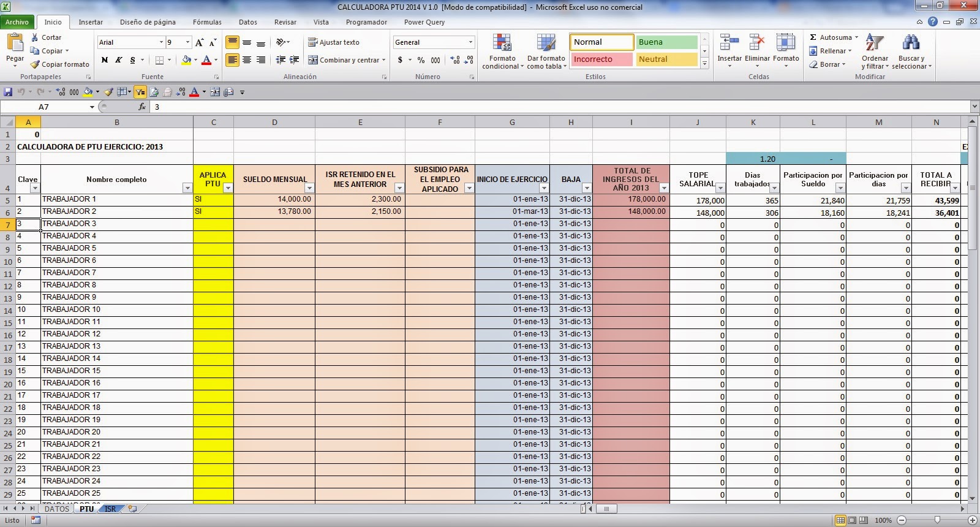The height and width of the screenshot is (527, 980).
Task: Click print preview icon in Quick Access
Action: pyautogui.click(x=154, y=92)
